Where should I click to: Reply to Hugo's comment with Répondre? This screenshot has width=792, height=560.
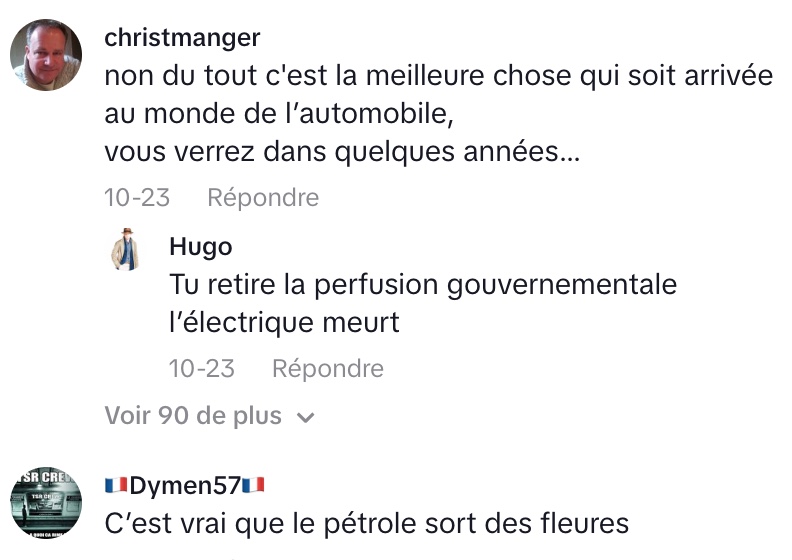click(328, 369)
